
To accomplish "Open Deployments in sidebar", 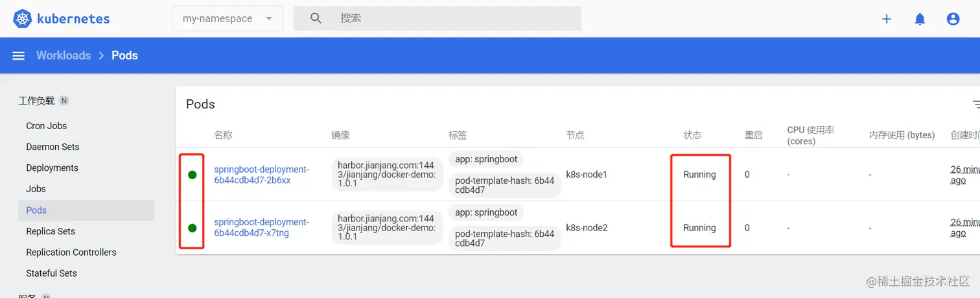I will (52, 168).
